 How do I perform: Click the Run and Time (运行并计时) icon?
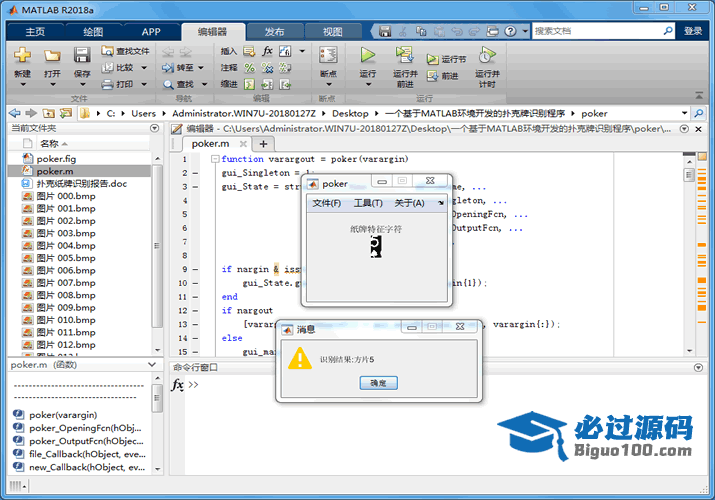tap(487, 55)
